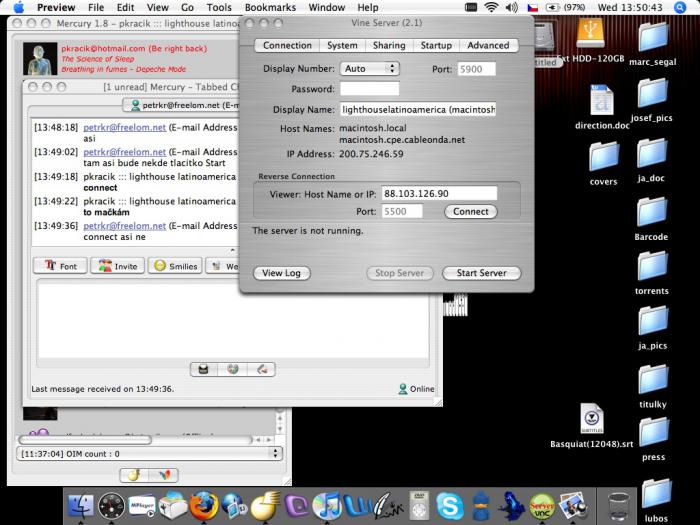Open Vine Server VNC icon in dock
Image resolution: width=700 pixels, height=525 pixels.
(x=542, y=507)
